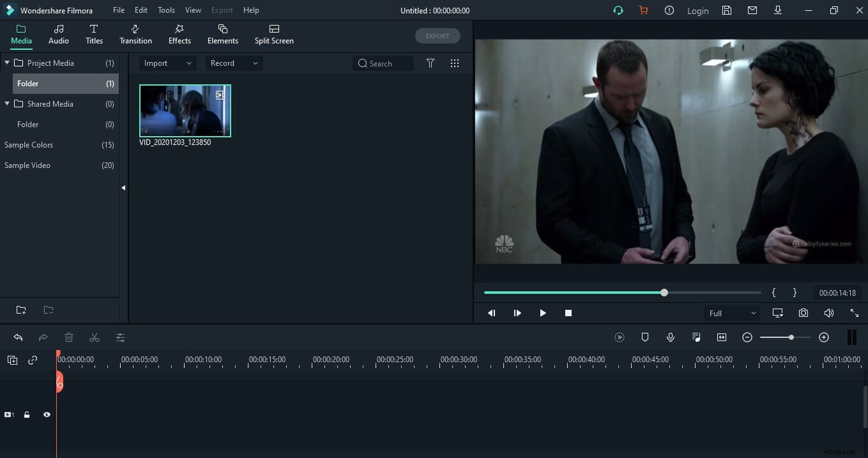Click the Undo arrow icon
Image resolution: width=868 pixels, height=458 pixels.
pyautogui.click(x=18, y=337)
